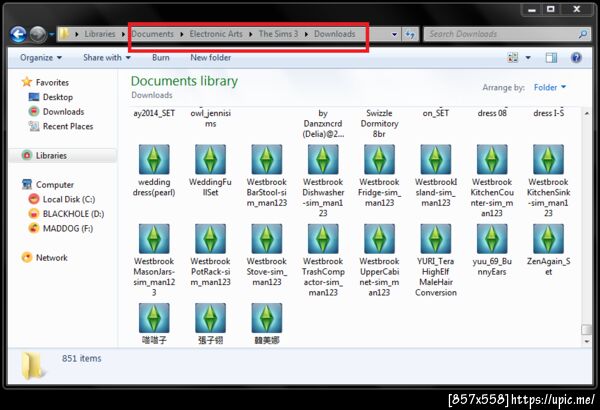Select Libraries in the address path

100,34
